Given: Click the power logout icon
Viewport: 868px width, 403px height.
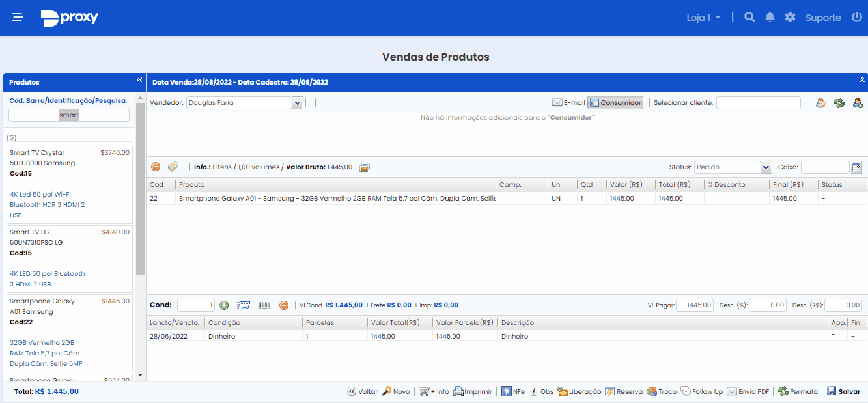Looking at the screenshot, I should click(857, 18).
